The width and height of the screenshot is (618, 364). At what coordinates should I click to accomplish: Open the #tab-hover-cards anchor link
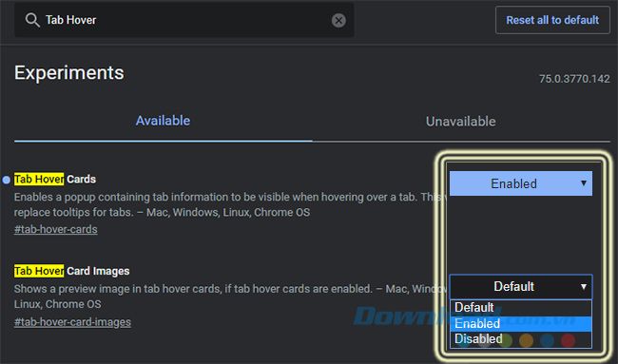pyautogui.click(x=55, y=229)
